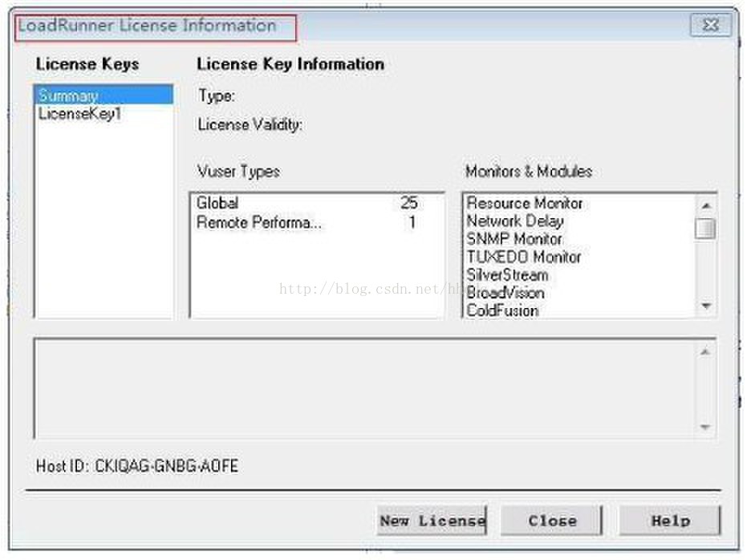Click inside the empty description text area

[x=364, y=388]
